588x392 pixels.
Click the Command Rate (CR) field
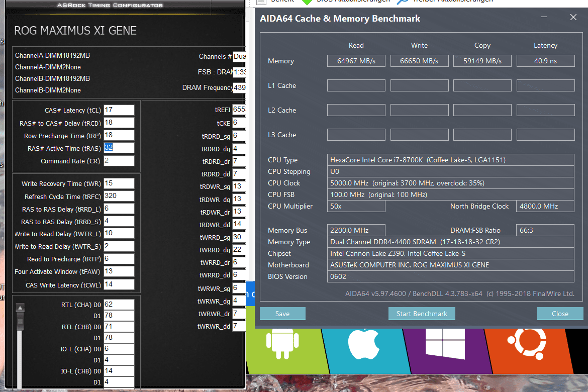(x=119, y=160)
